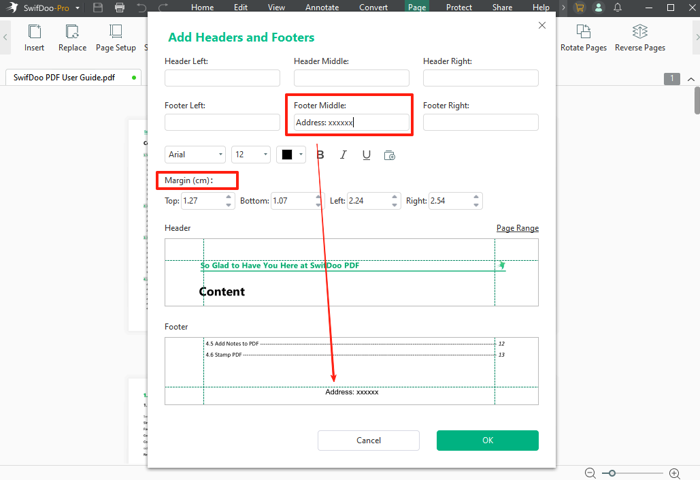Click the notification bell icon
This screenshot has width=700, height=480.
(618, 8)
